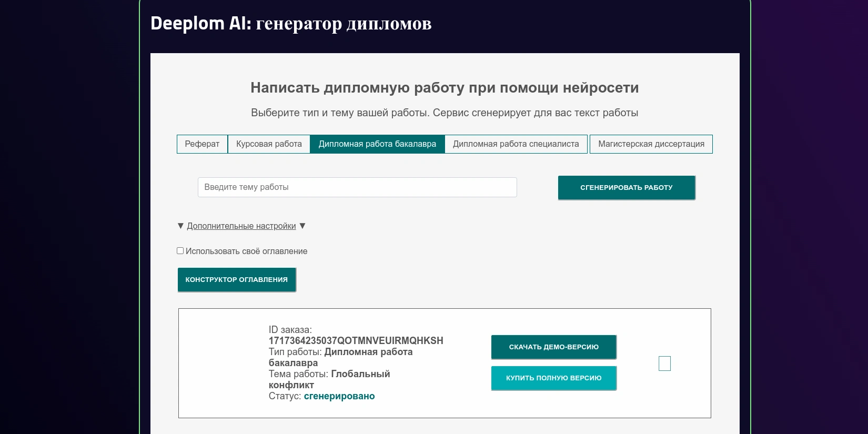Download via Скачать демо-версию button
The height and width of the screenshot is (434, 868).
point(553,347)
